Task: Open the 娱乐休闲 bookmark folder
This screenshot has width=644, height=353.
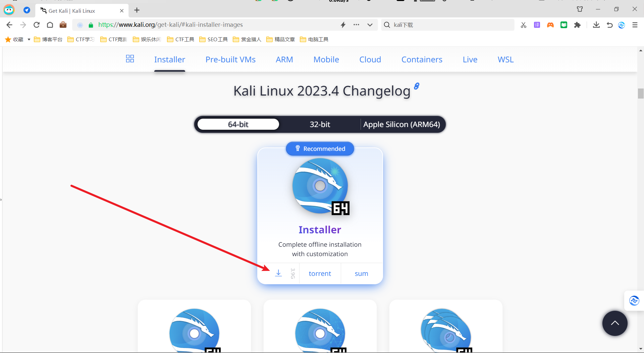Action: [x=147, y=39]
